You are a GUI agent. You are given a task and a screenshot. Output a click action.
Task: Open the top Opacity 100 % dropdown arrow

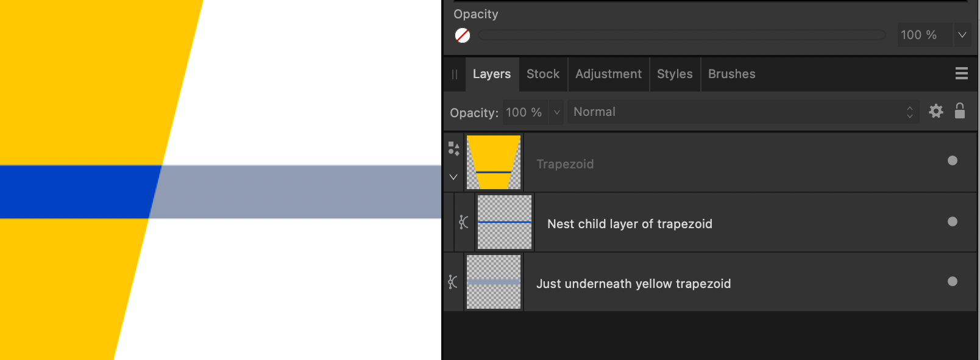[962, 35]
